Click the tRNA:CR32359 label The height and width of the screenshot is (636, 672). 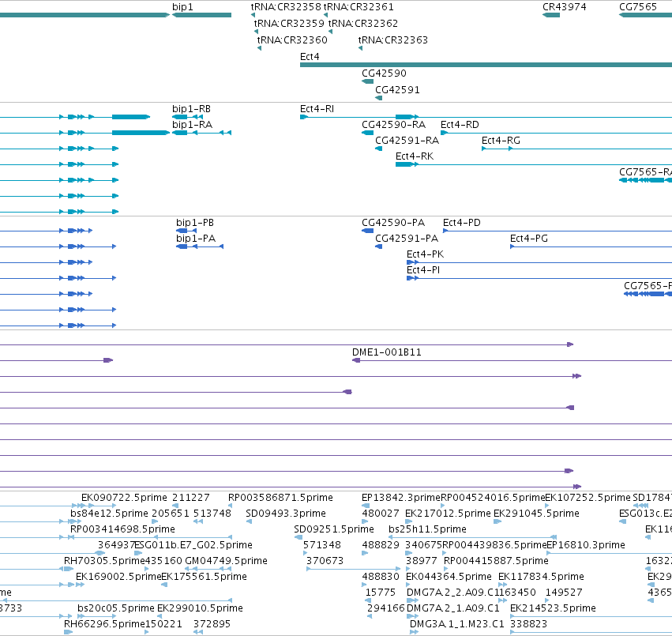point(289,23)
